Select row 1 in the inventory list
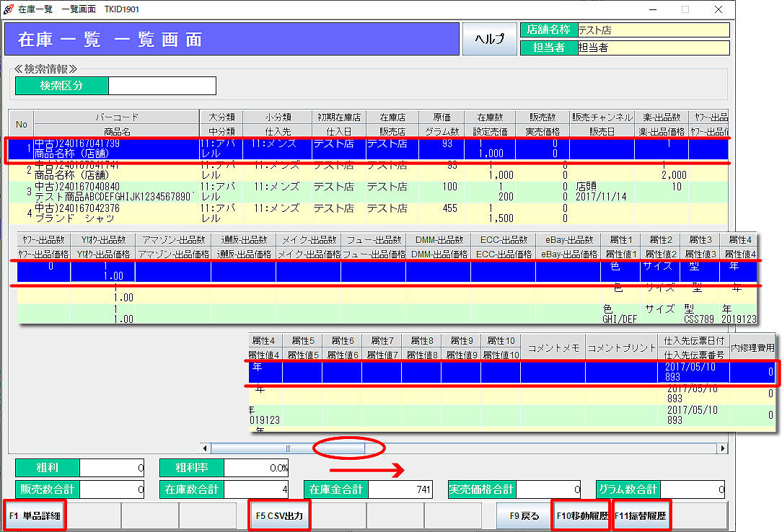Image resolution: width=782 pixels, height=532 pixels. coord(115,149)
